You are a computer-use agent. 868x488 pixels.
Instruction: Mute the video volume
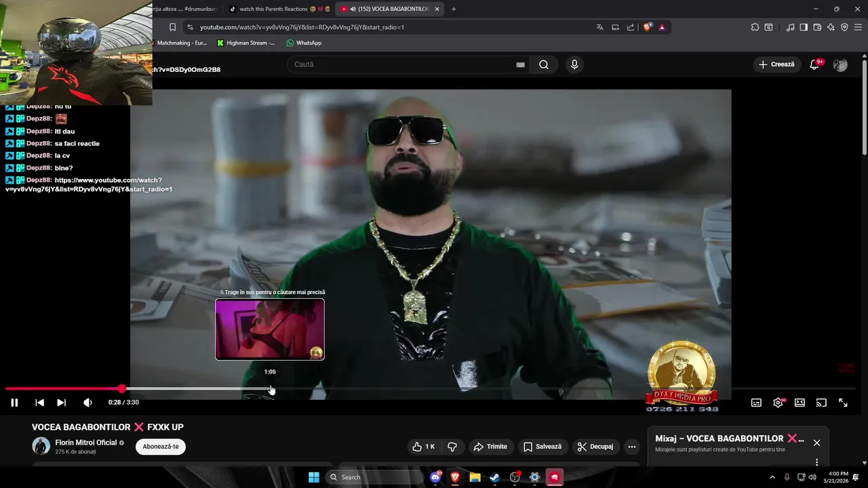(87, 403)
